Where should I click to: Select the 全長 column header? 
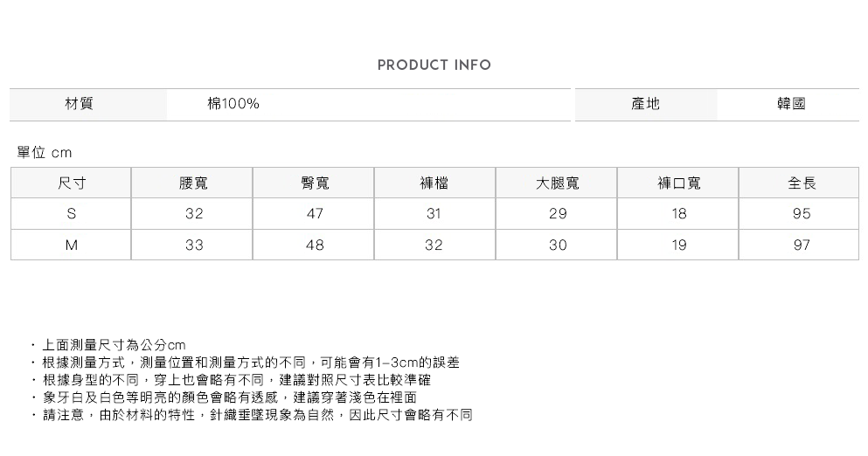coord(801,183)
